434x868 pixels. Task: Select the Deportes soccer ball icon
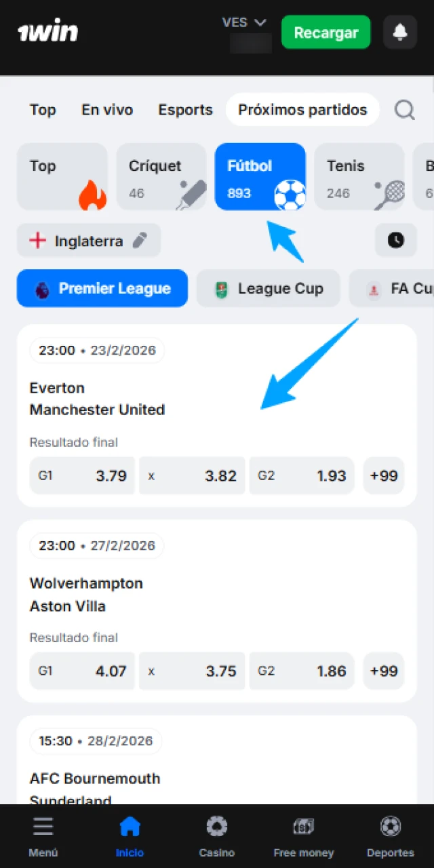(x=390, y=826)
